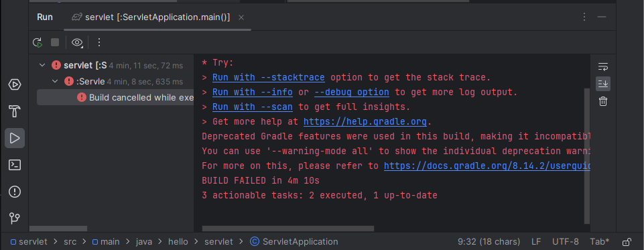
Task: Select Build cancelled while executing tree row
Action: tap(115, 97)
